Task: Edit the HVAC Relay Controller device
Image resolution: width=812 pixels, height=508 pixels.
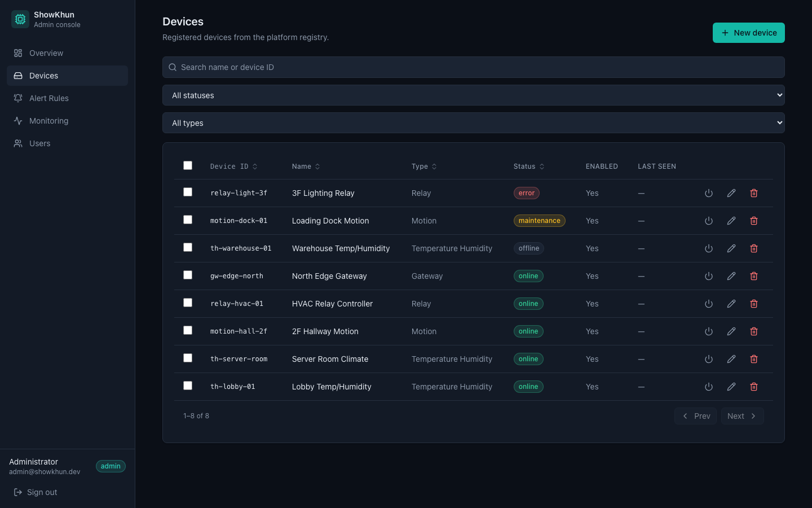Action: click(731, 304)
